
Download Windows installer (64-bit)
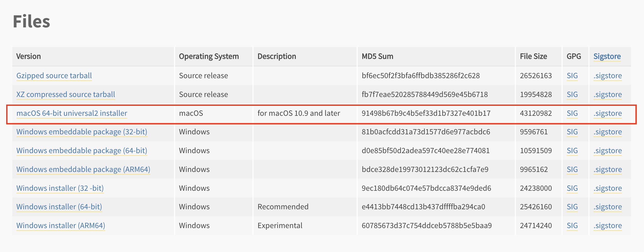click(59, 207)
